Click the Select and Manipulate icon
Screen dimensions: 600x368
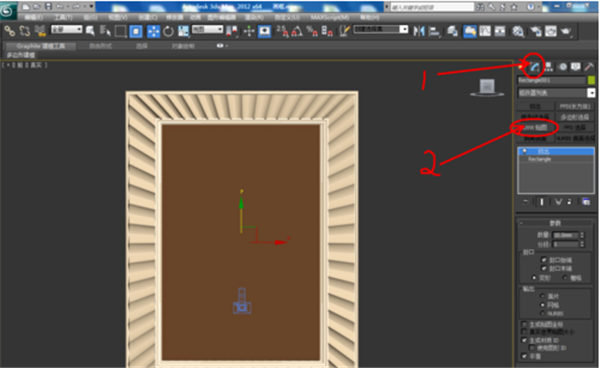tap(249, 31)
